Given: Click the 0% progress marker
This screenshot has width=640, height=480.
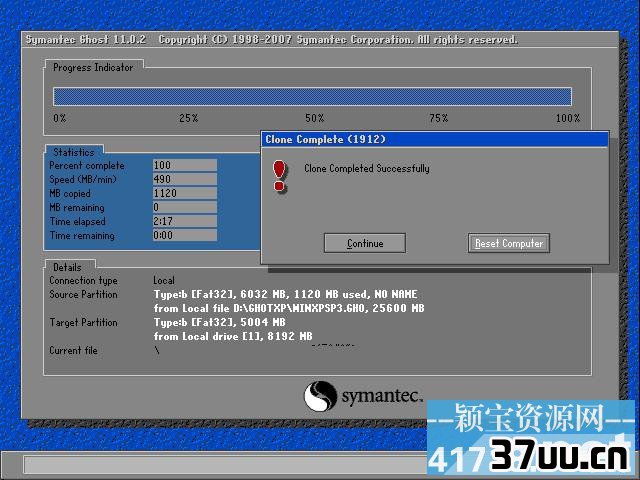Looking at the screenshot, I should (x=60, y=118).
